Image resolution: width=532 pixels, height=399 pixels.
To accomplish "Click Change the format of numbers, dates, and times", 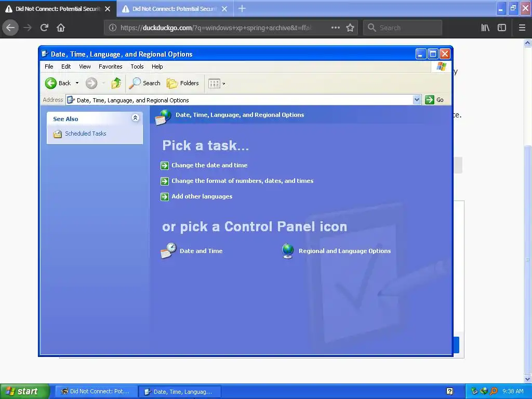I will click(242, 181).
